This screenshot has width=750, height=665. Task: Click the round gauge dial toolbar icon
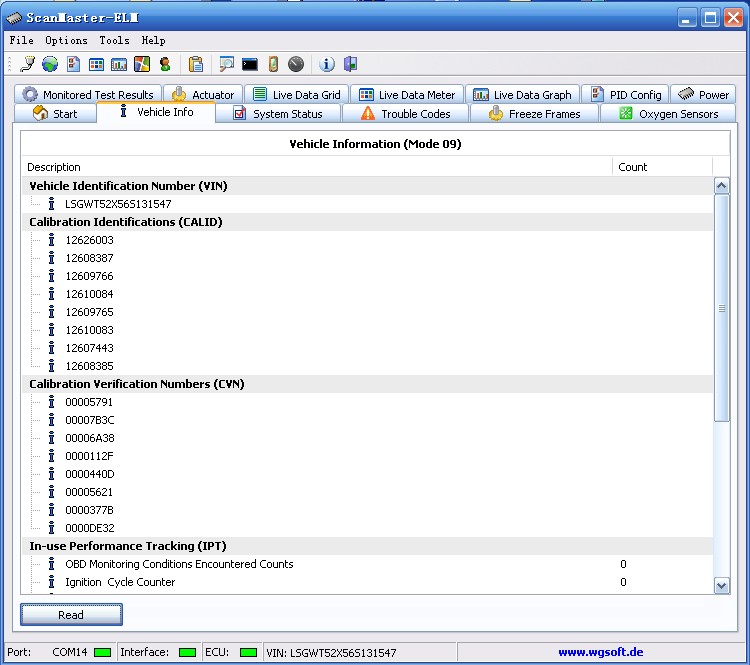296,64
